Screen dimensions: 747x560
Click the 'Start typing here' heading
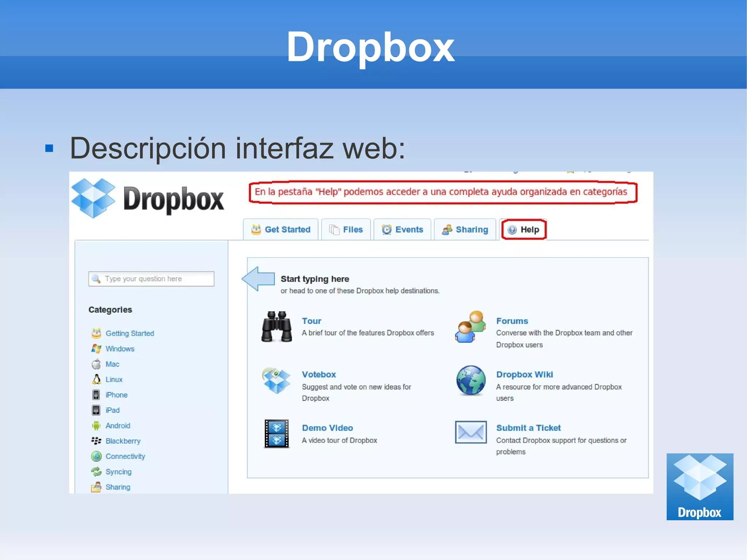tap(315, 279)
